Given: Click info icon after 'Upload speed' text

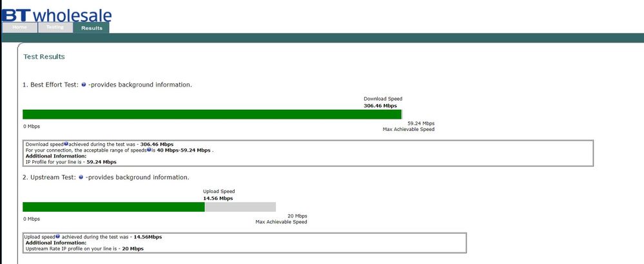Looking at the screenshot, I should [x=58, y=237].
